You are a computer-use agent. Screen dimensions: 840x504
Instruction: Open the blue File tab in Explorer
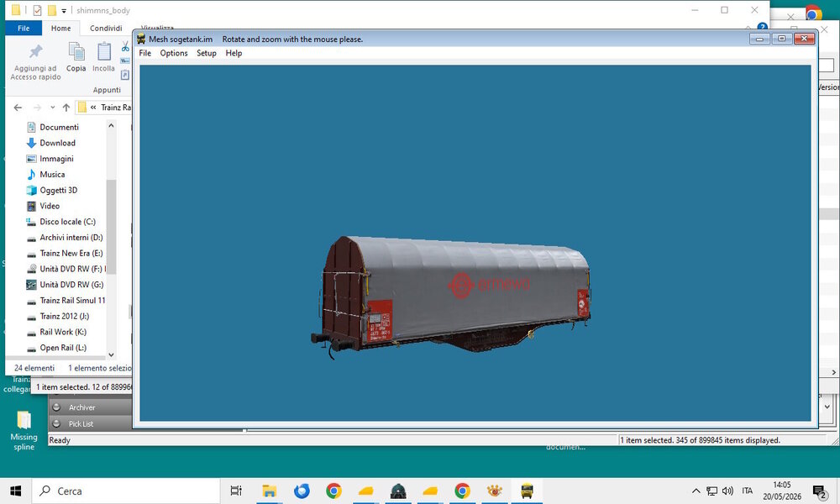[24, 29]
